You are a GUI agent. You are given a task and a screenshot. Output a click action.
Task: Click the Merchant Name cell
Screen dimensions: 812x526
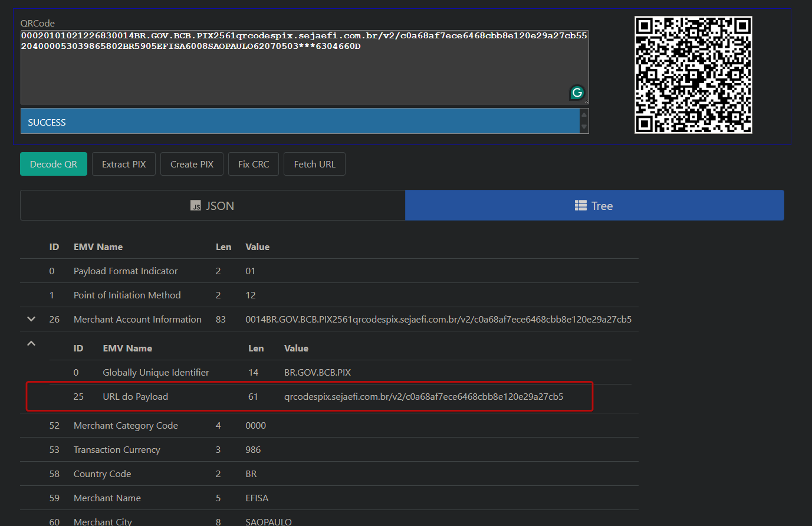[107, 498]
